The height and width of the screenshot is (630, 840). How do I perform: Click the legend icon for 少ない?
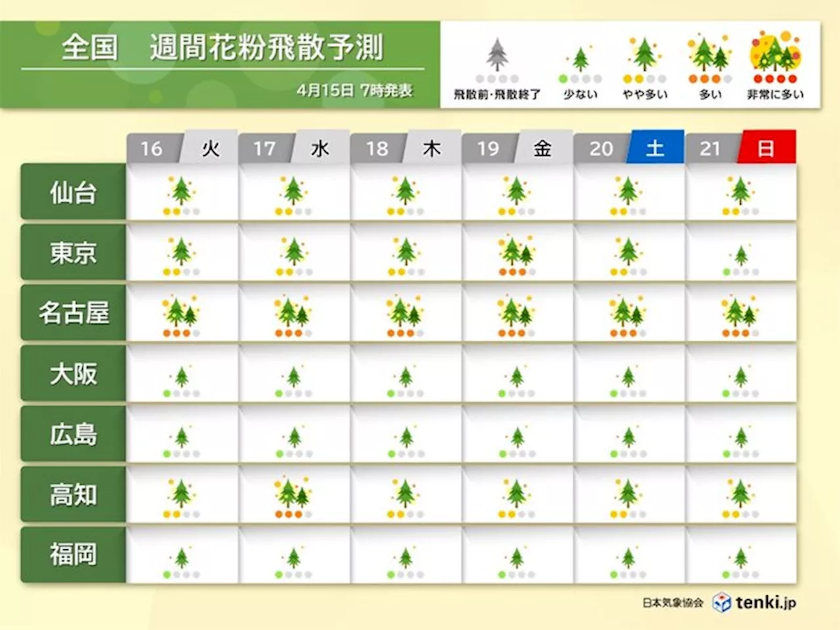click(580, 64)
